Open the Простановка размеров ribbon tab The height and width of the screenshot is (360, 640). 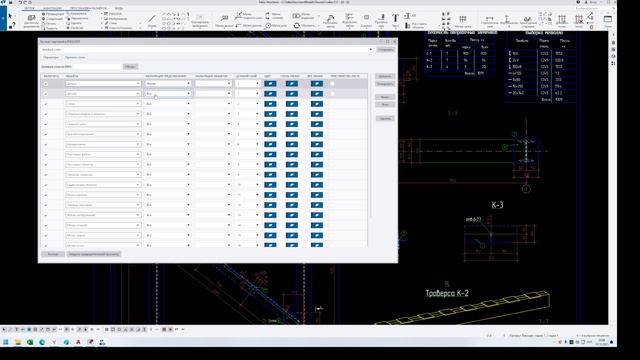point(88,8)
